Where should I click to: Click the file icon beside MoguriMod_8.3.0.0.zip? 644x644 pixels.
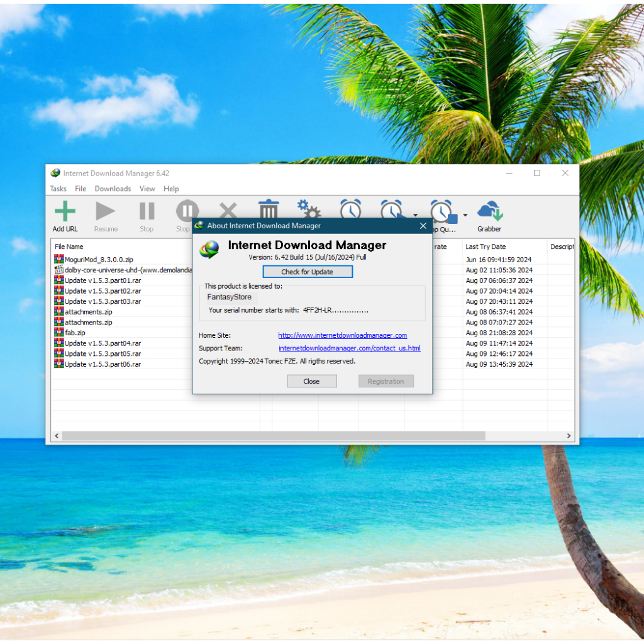[58, 258]
